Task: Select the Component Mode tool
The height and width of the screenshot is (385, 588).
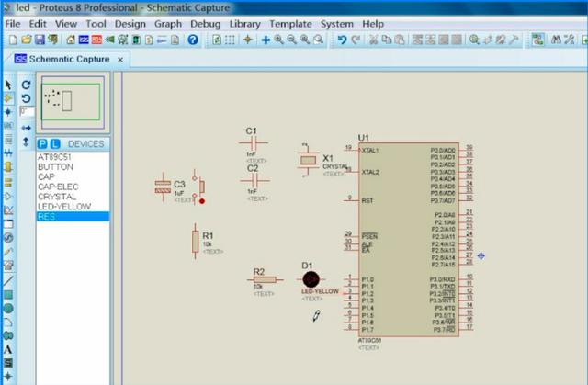Action: click(8, 98)
